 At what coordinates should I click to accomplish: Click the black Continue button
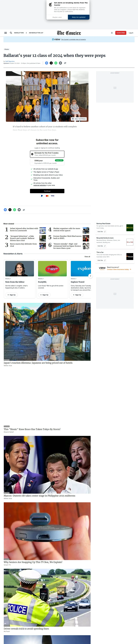click(47, 191)
